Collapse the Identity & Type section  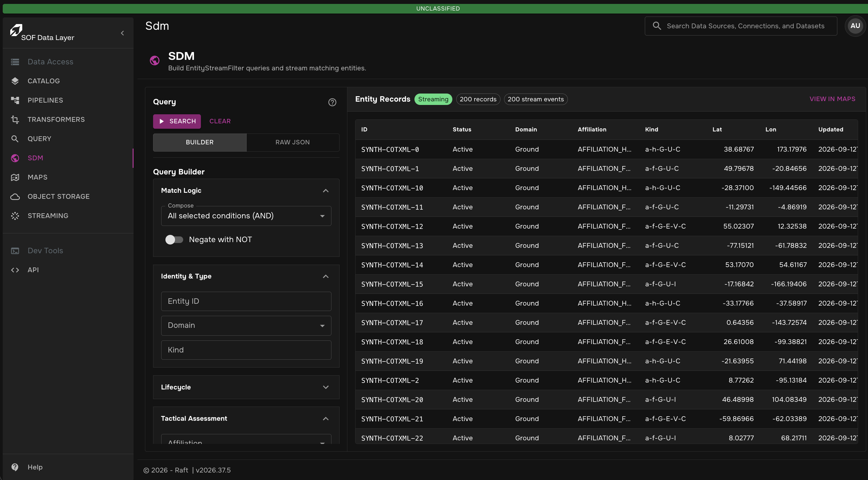click(325, 277)
